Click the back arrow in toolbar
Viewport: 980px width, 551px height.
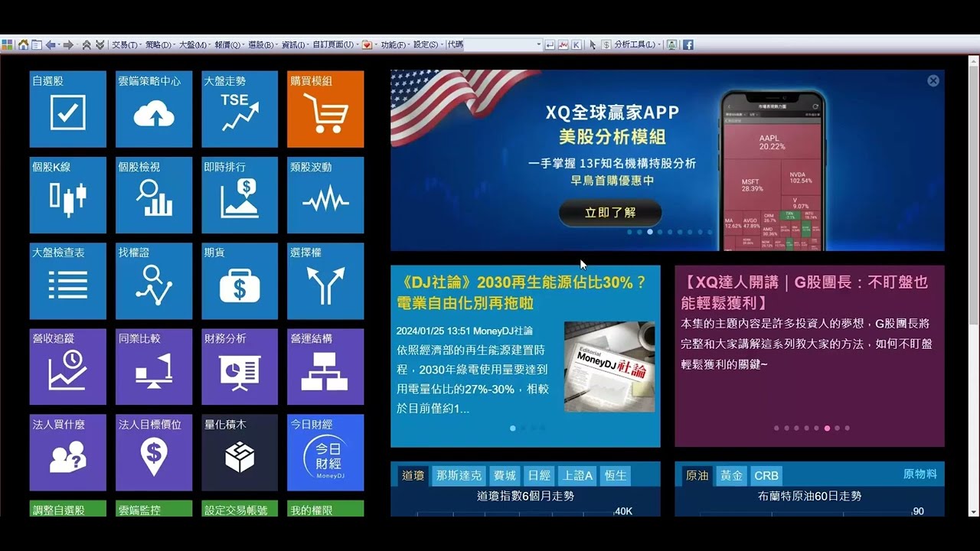[x=51, y=45]
